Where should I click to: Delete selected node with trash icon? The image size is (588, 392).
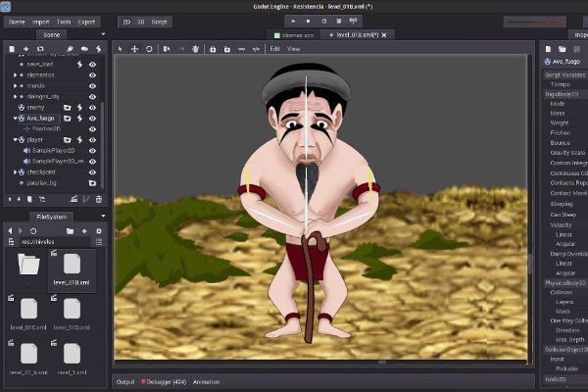[99, 200]
